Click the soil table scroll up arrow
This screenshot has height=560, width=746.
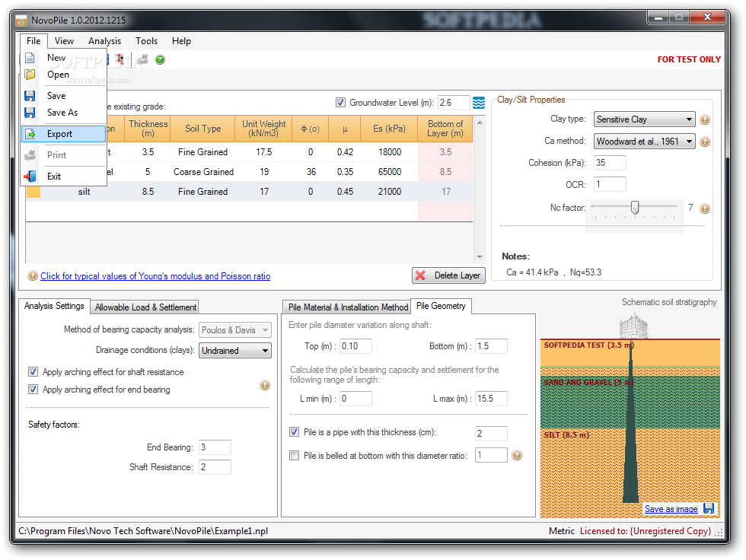480,123
